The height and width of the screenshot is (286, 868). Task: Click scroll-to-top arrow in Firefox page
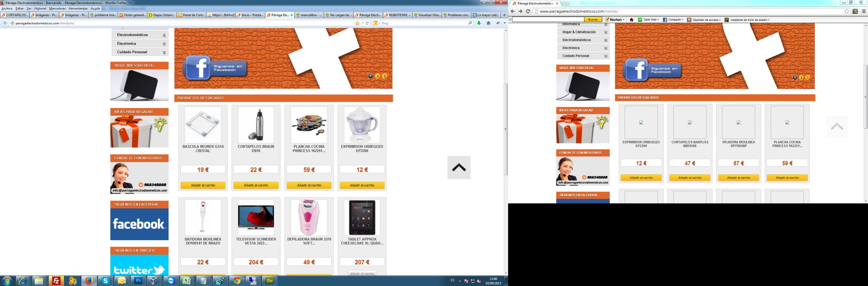tap(459, 167)
